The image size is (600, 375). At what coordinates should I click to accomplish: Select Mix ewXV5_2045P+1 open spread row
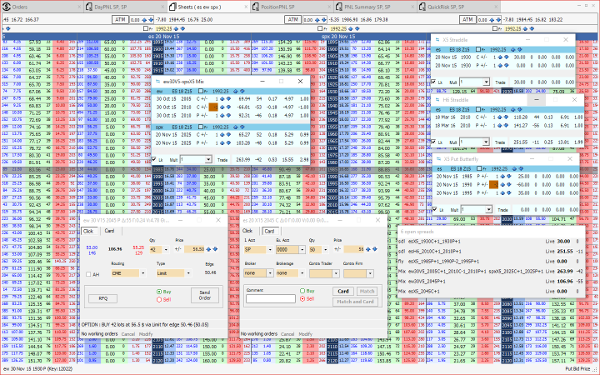pos(491,281)
